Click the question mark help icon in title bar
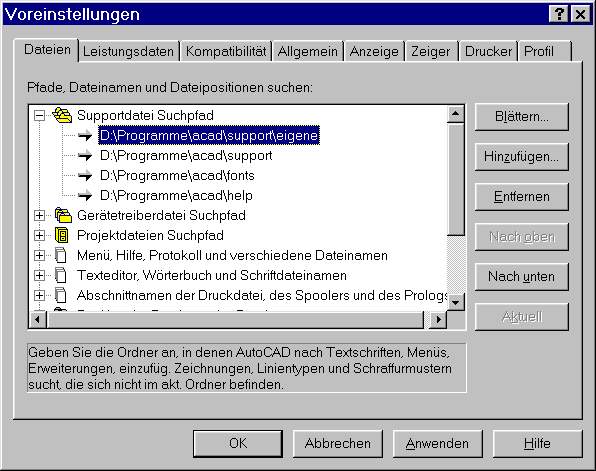The height and width of the screenshot is (471, 596). (559, 14)
